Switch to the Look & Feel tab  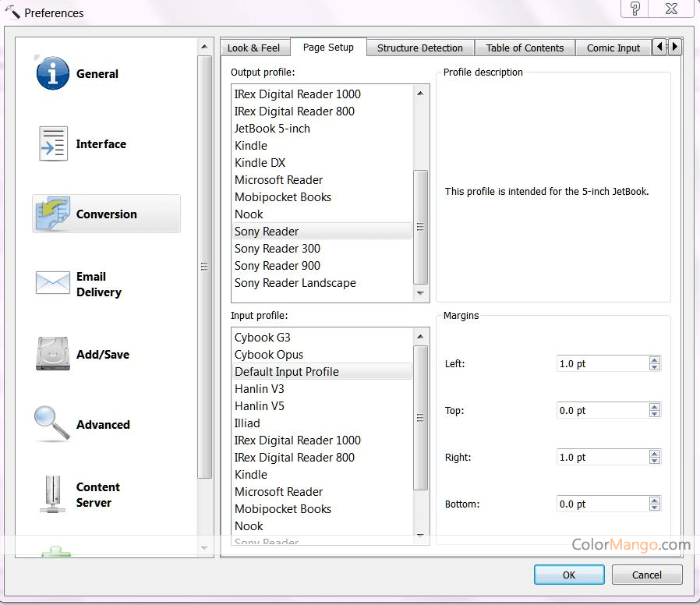click(255, 47)
